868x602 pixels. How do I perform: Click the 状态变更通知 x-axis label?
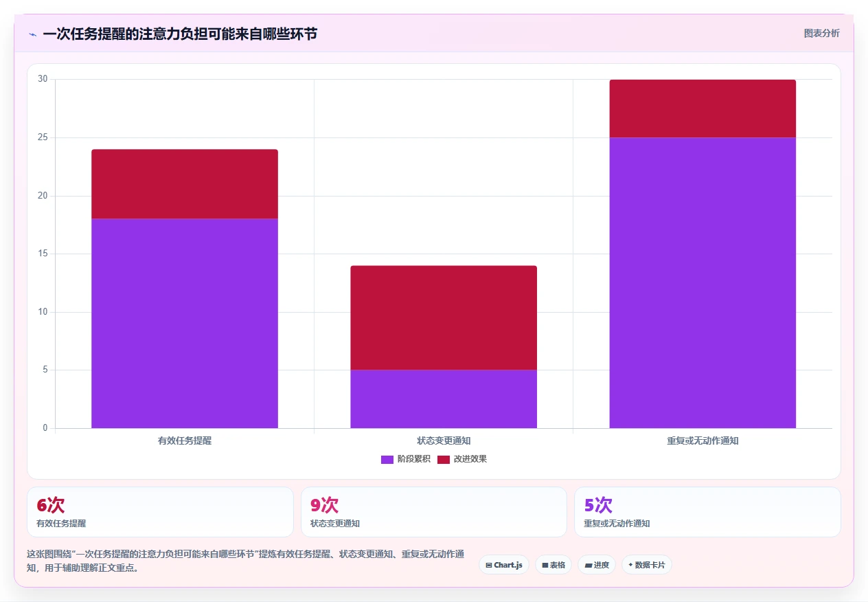click(444, 441)
